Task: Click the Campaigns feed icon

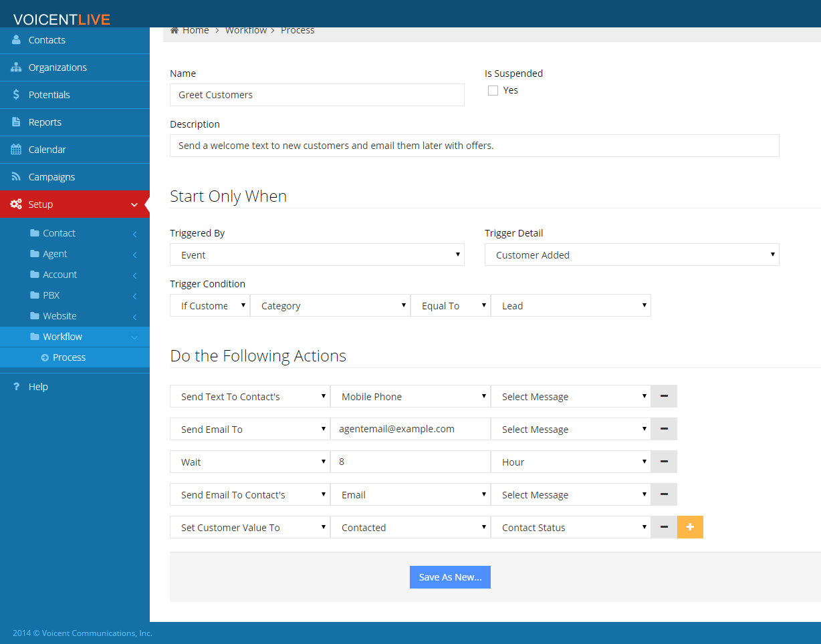Action: pyautogui.click(x=16, y=177)
